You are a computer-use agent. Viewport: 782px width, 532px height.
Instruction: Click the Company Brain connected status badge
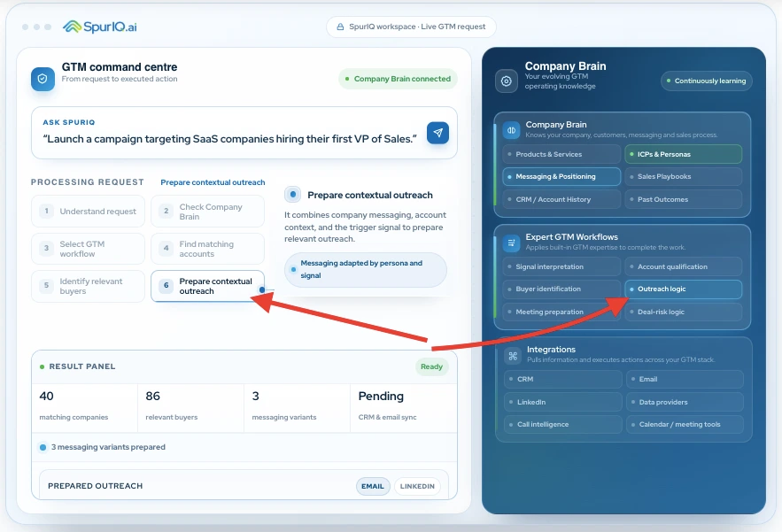point(398,79)
